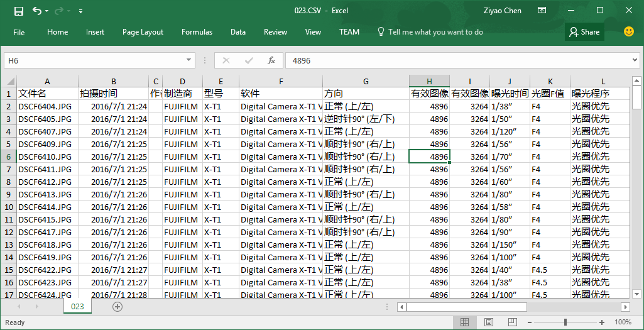The width and height of the screenshot is (644, 330).
Task: Click cell DSCF6410.JPG
Action: coord(47,157)
